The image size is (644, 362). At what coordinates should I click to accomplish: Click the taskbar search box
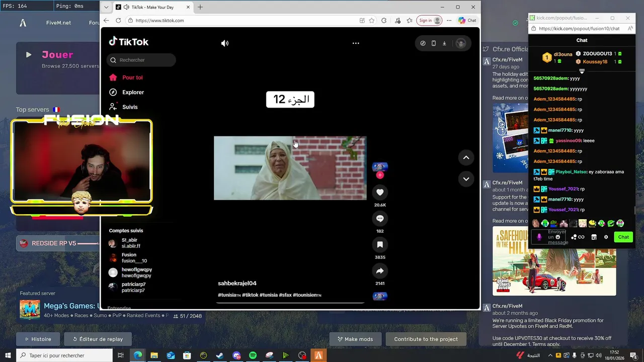click(64, 355)
